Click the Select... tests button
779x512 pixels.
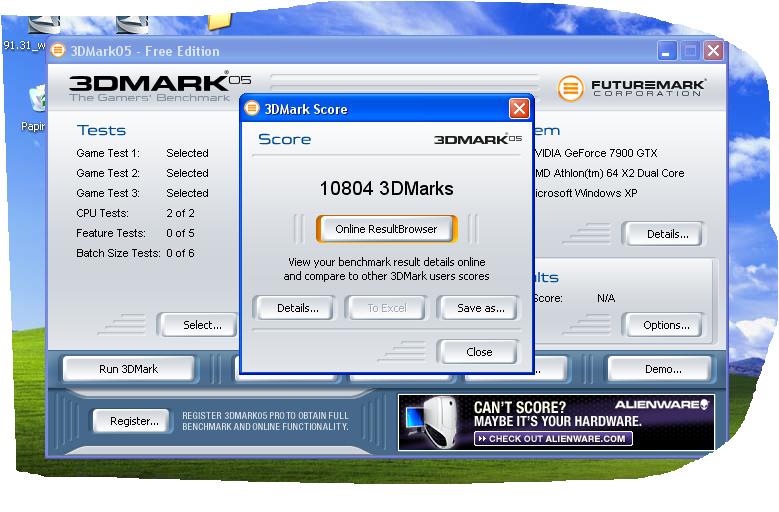[202, 325]
